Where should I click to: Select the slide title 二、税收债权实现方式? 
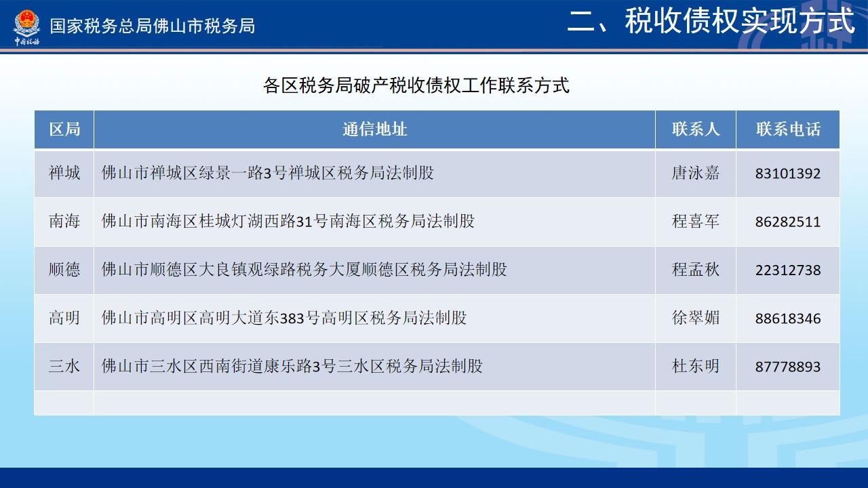(711, 22)
